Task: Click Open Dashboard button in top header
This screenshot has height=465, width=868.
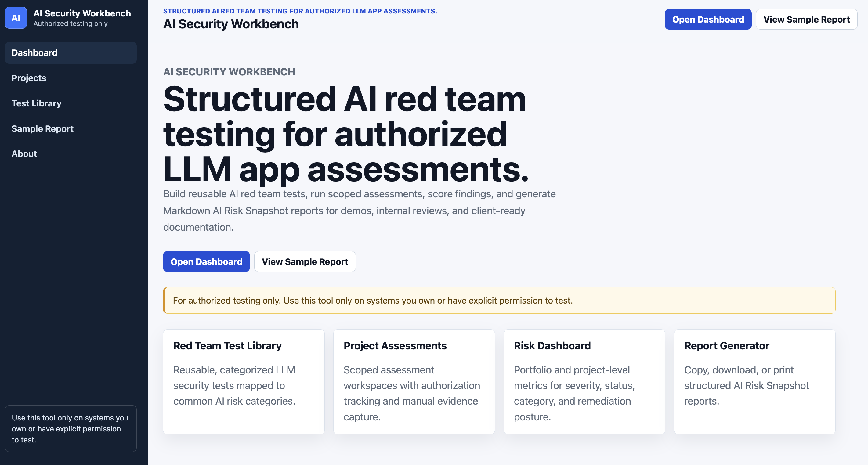Action: pyautogui.click(x=708, y=20)
